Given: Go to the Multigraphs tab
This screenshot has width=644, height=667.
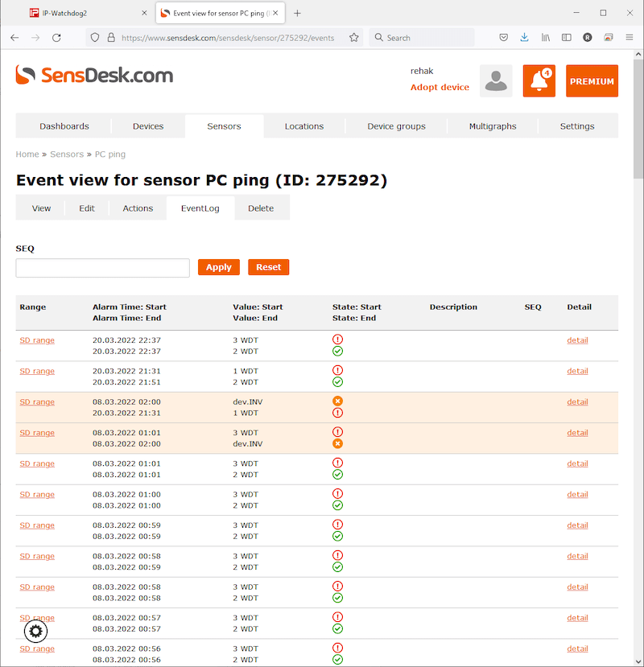Looking at the screenshot, I should tap(493, 126).
